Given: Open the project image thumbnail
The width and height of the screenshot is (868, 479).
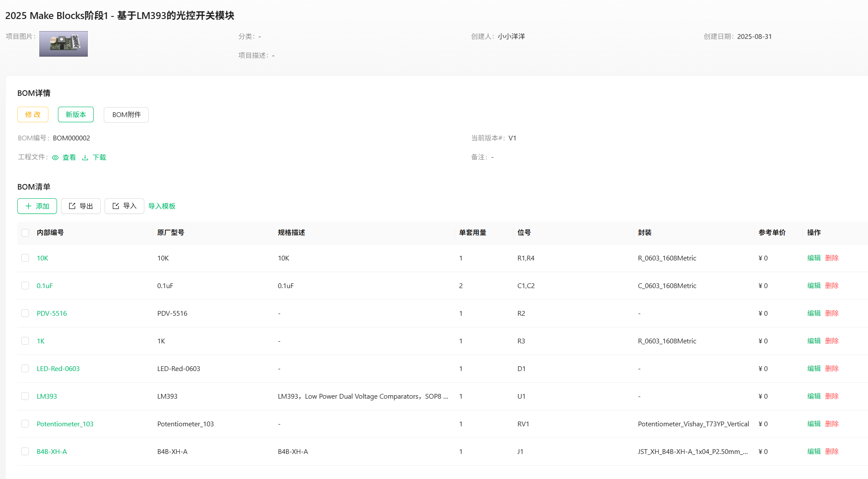Looking at the screenshot, I should pyautogui.click(x=64, y=44).
